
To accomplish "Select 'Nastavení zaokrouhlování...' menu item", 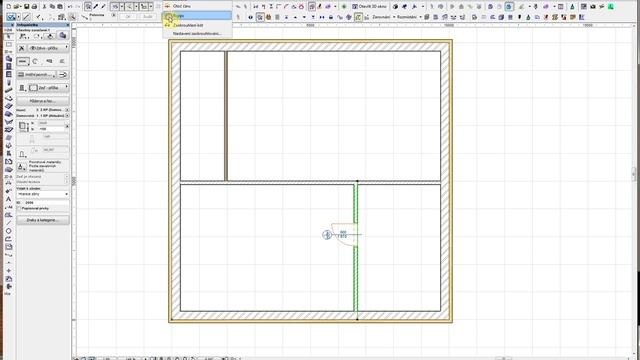I will pyautogui.click(x=198, y=33).
